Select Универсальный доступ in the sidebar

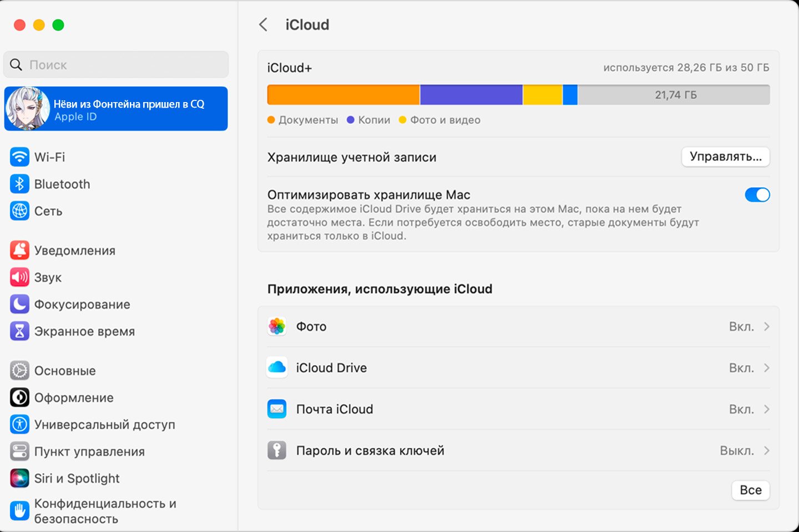click(104, 424)
